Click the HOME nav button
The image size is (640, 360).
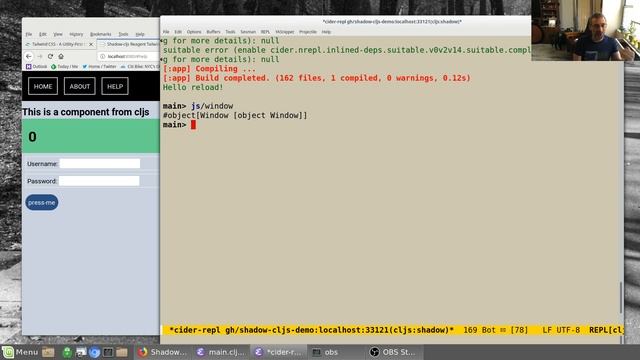click(x=43, y=86)
